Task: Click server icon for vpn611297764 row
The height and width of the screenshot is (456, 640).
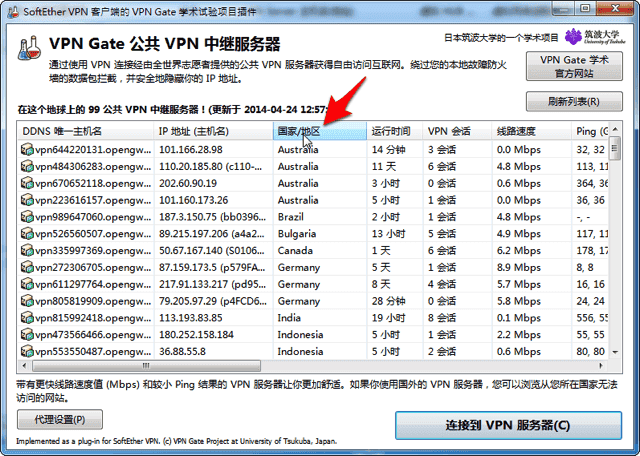Action: tap(27, 284)
